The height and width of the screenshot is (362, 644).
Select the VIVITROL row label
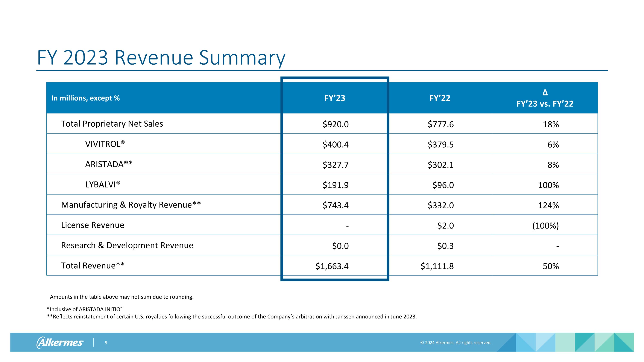[105, 144]
